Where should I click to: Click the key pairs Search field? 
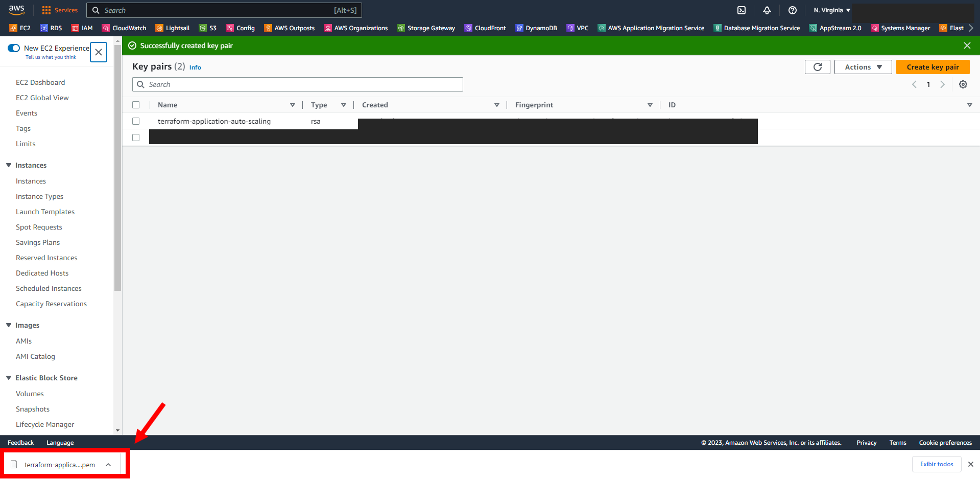click(x=298, y=84)
